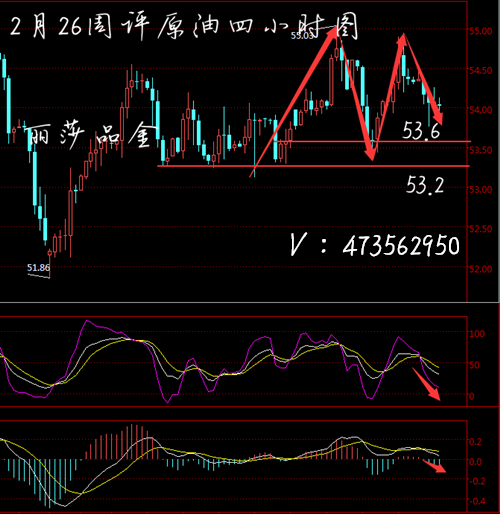
Task: Select the 53.2 support line annotation
Action: pyautogui.click(x=425, y=185)
